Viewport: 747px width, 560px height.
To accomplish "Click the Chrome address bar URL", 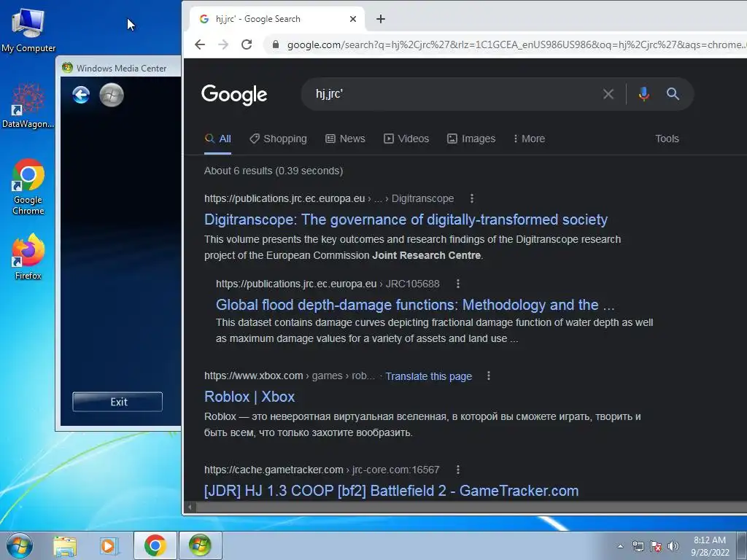I will pos(514,44).
